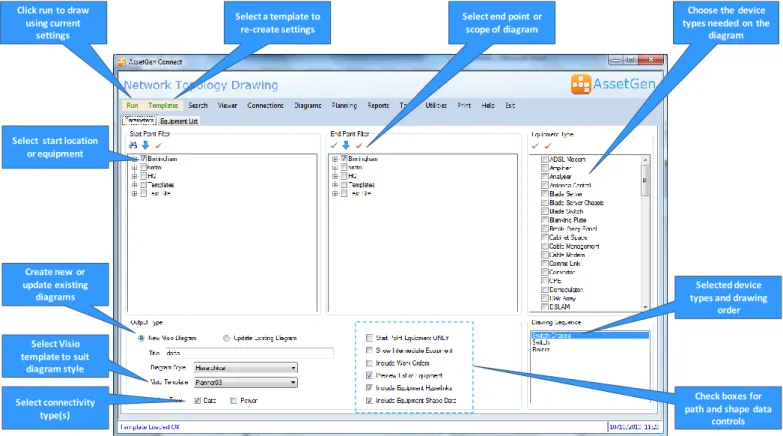Select Update Existing Diagram radio button

pyautogui.click(x=226, y=338)
